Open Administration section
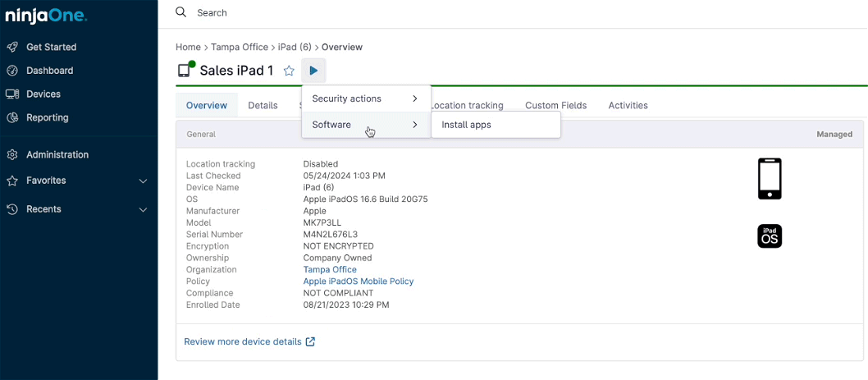Image resolution: width=868 pixels, height=380 pixels. tap(57, 154)
